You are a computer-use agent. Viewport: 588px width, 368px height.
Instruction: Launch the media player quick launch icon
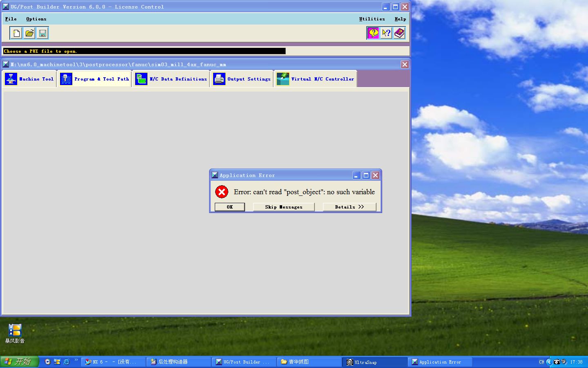point(48,362)
